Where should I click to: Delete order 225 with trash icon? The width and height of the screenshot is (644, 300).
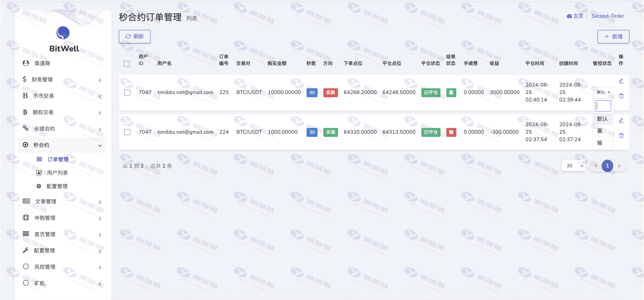[x=621, y=96]
